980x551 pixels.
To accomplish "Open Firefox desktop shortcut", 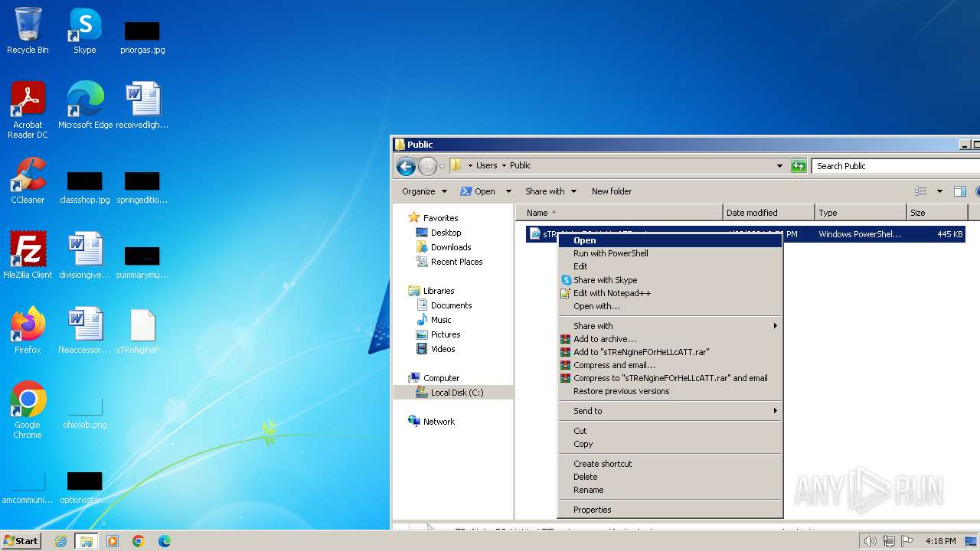I will [28, 330].
